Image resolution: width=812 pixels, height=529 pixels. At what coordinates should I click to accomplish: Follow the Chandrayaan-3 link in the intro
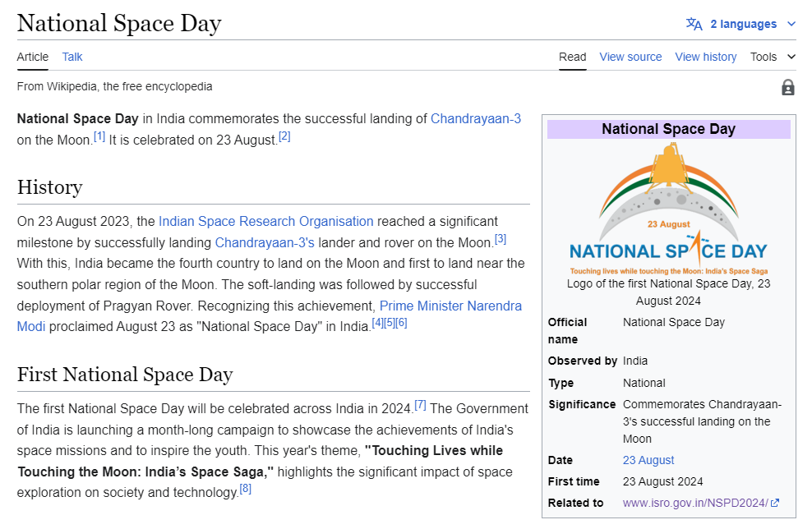(x=475, y=118)
